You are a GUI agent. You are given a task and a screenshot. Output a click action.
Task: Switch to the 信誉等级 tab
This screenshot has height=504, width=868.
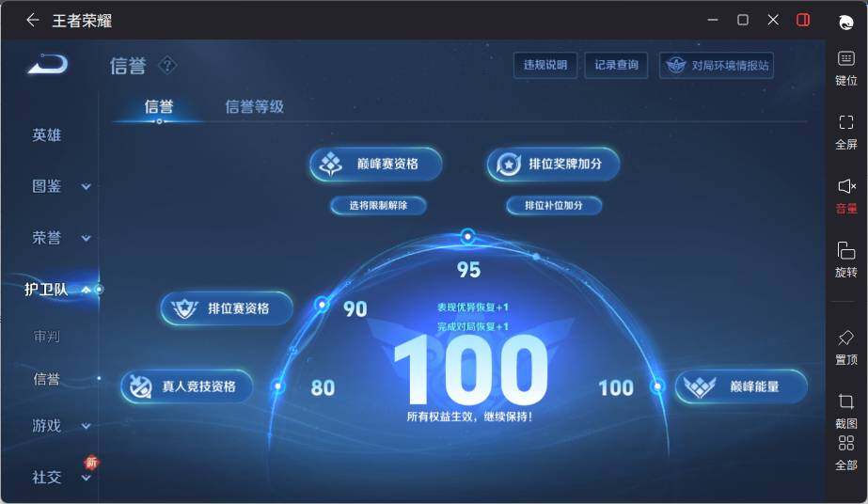[x=254, y=106]
